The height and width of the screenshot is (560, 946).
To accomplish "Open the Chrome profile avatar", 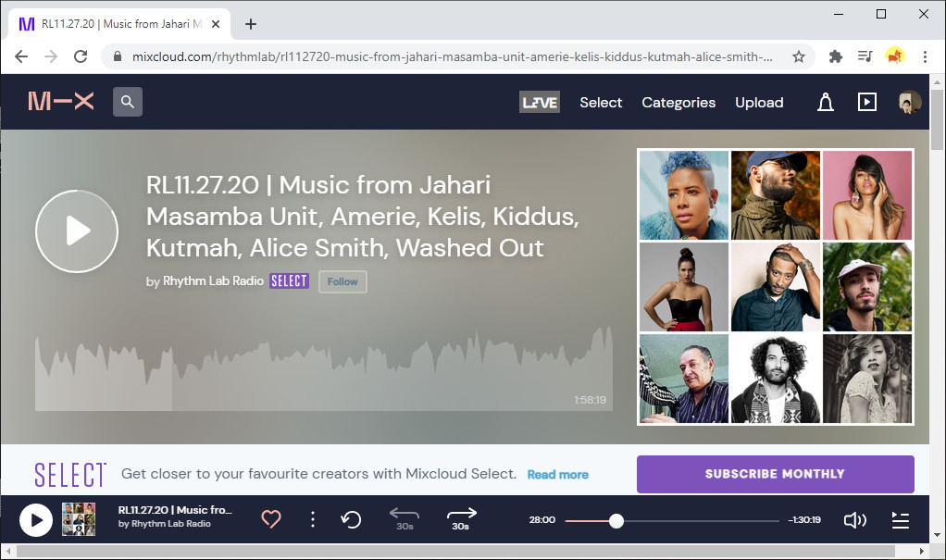I will tap(895, 56).
